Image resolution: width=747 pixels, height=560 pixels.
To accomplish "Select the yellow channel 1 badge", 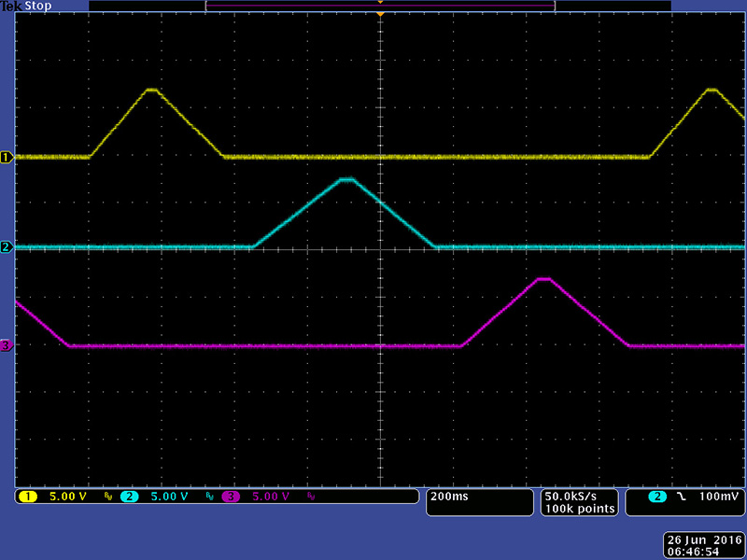I will click(27, 497).
